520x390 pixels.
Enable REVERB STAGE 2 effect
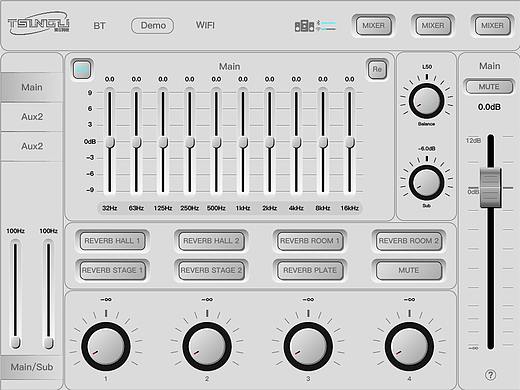(x=211, y=270)
